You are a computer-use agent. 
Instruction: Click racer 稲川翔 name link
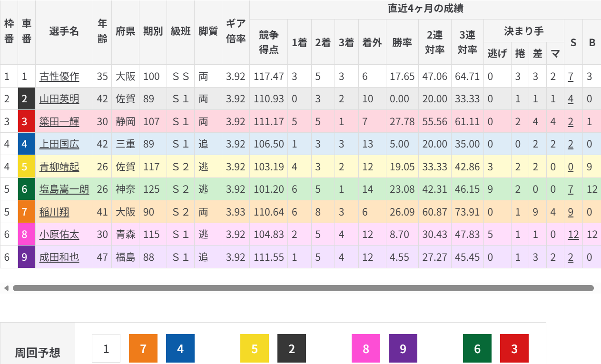[x=54, y=212]
